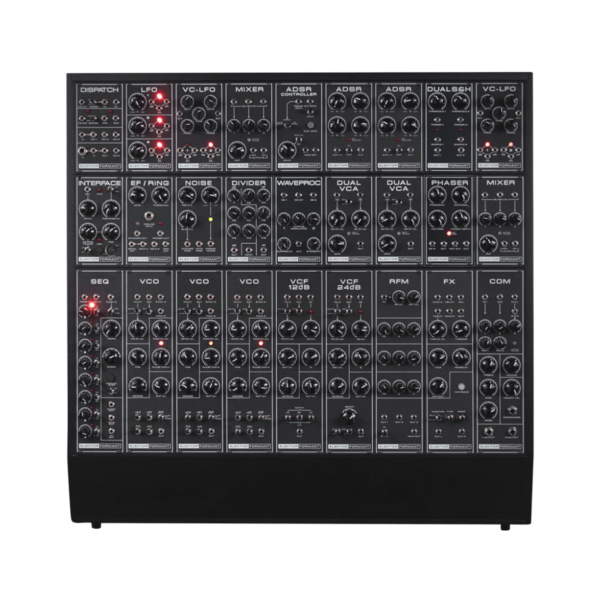Click the Delay knob on ADSR Controller
Image resolution: width=600 pixels, height=600 pixels.
[287, 151]
